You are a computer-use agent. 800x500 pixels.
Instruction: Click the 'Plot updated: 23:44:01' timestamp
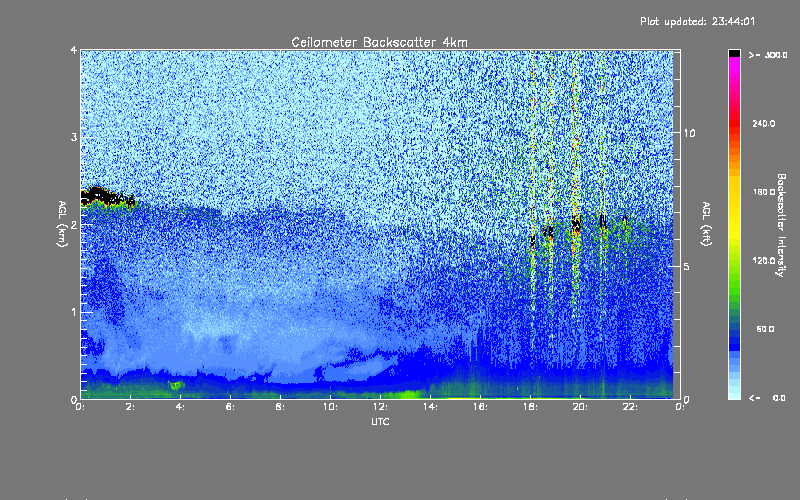click(697, 21)
